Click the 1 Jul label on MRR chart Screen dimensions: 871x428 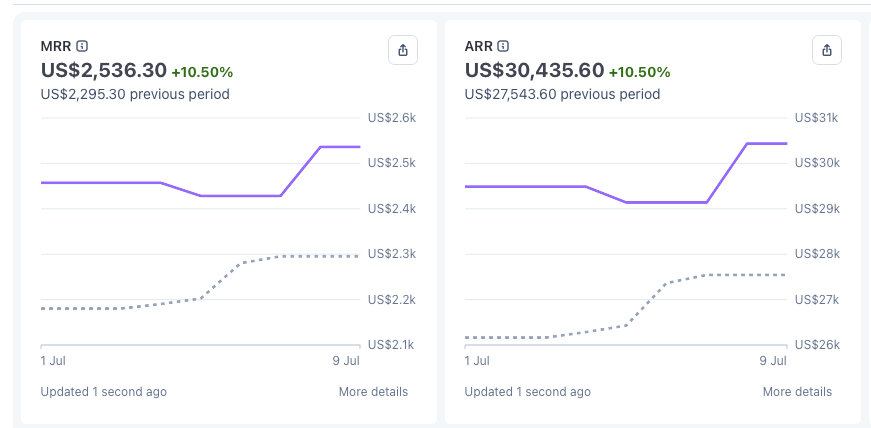53,361
